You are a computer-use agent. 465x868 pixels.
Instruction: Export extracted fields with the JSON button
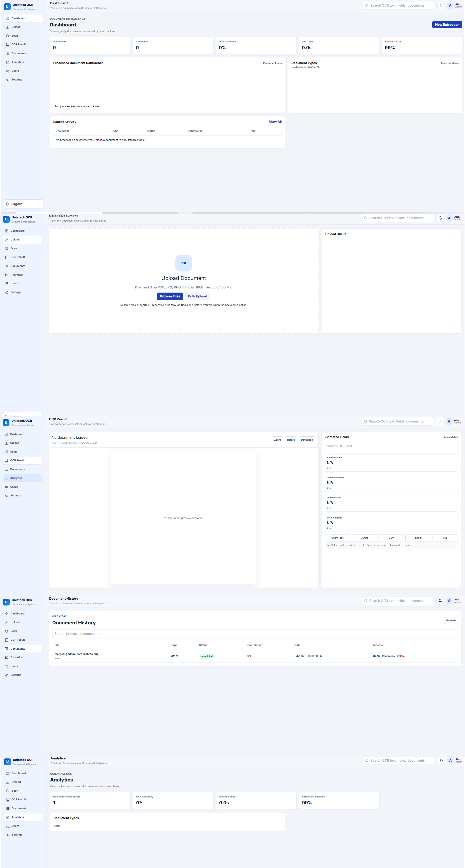coord(364,537)
